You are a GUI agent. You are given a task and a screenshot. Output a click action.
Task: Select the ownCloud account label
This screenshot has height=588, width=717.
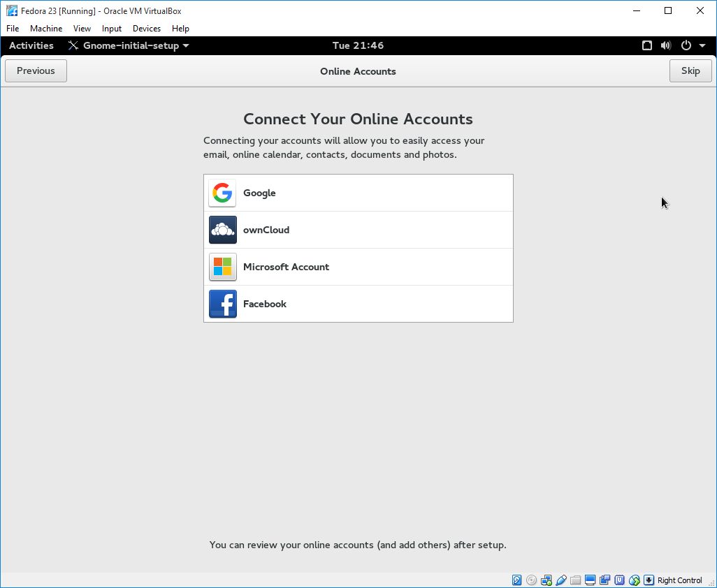tap(266, 230)
